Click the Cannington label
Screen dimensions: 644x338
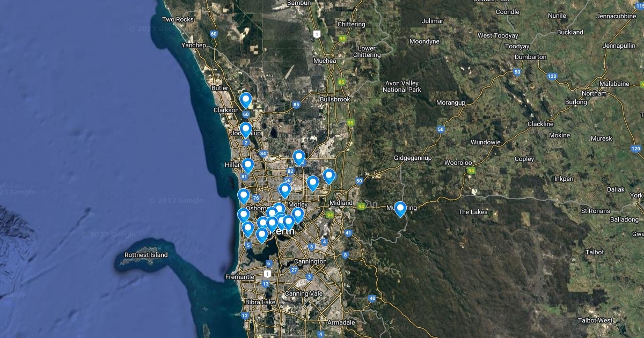(310, 261)
